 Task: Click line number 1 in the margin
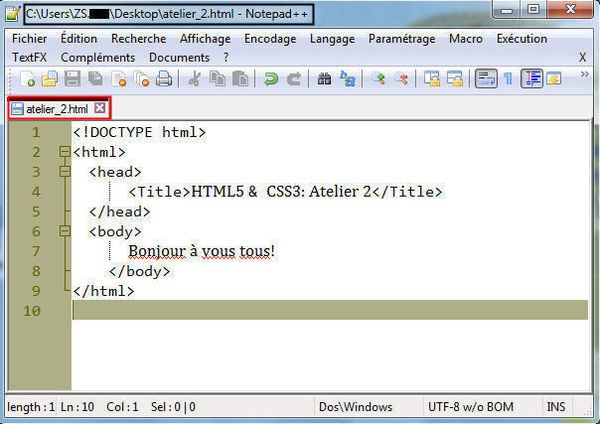coord(36,132)
